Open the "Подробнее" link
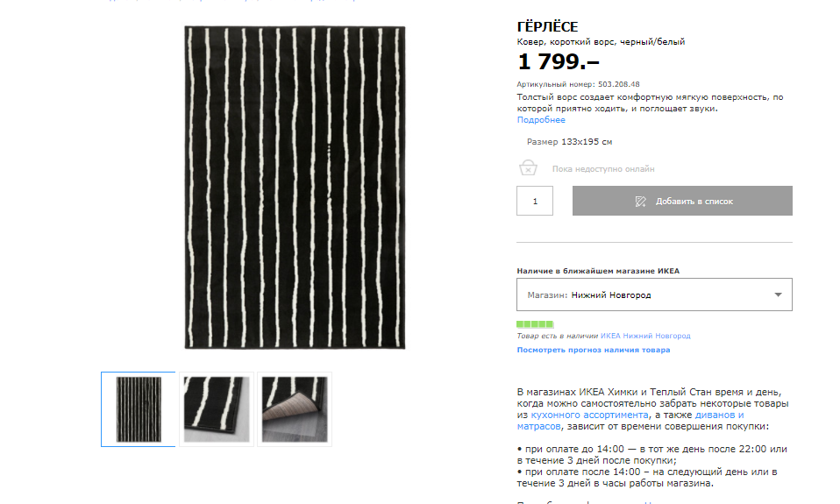 (x=541, y=120)
